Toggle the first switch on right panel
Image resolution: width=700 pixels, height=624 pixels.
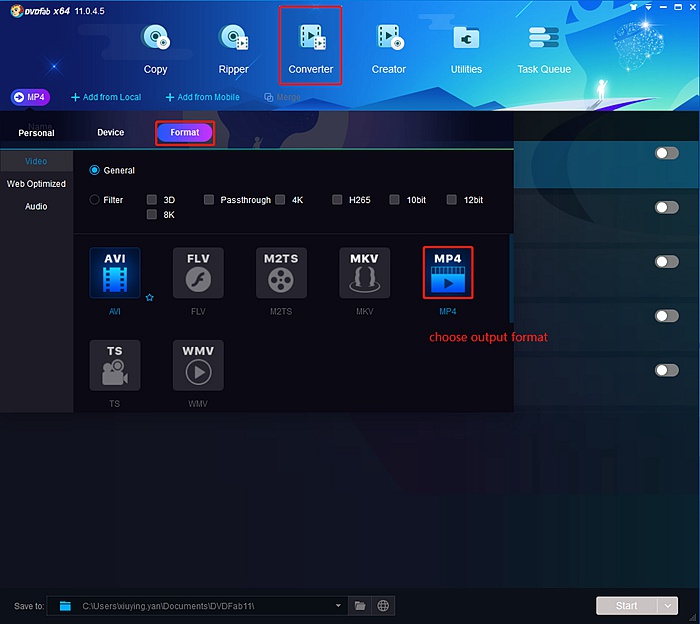click(x=667, y=153)
